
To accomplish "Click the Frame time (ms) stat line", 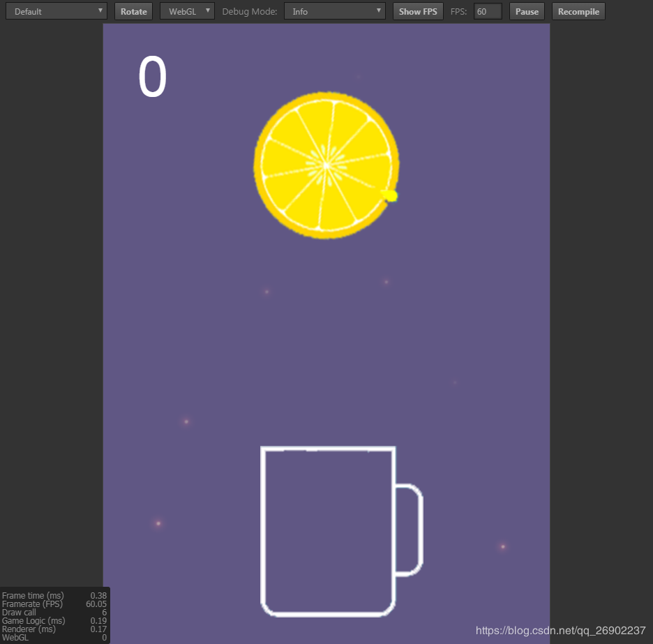I will point(54,596).
